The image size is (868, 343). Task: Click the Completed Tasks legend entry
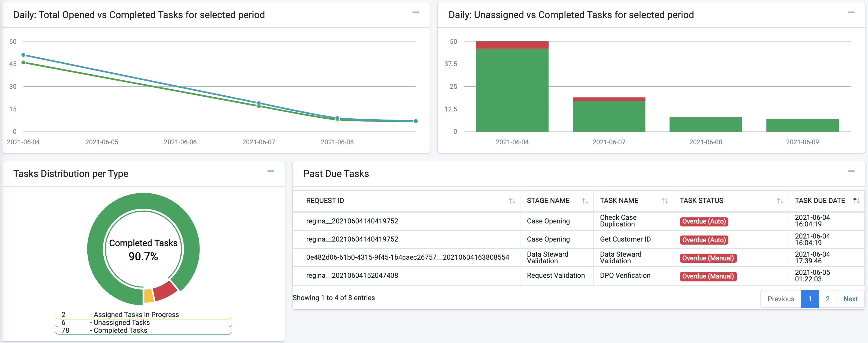coord(143,330)
